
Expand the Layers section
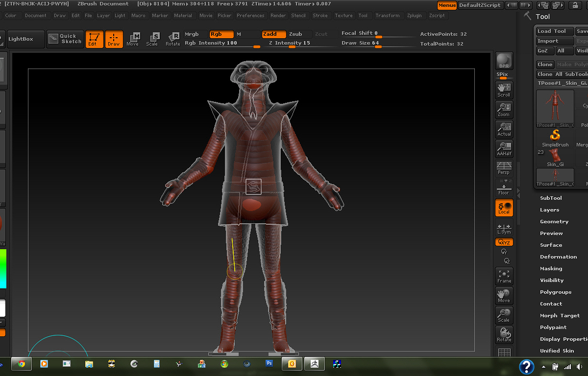click(549, 210)
